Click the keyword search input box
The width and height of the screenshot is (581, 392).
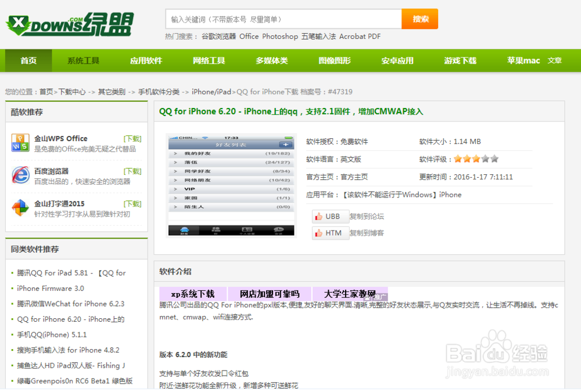point(284,19)
